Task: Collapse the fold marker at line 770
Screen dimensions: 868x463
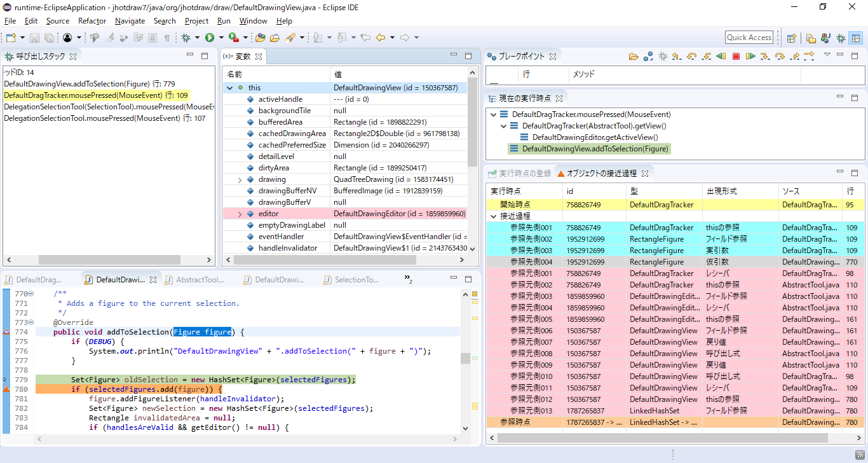Action: [31, 294]
